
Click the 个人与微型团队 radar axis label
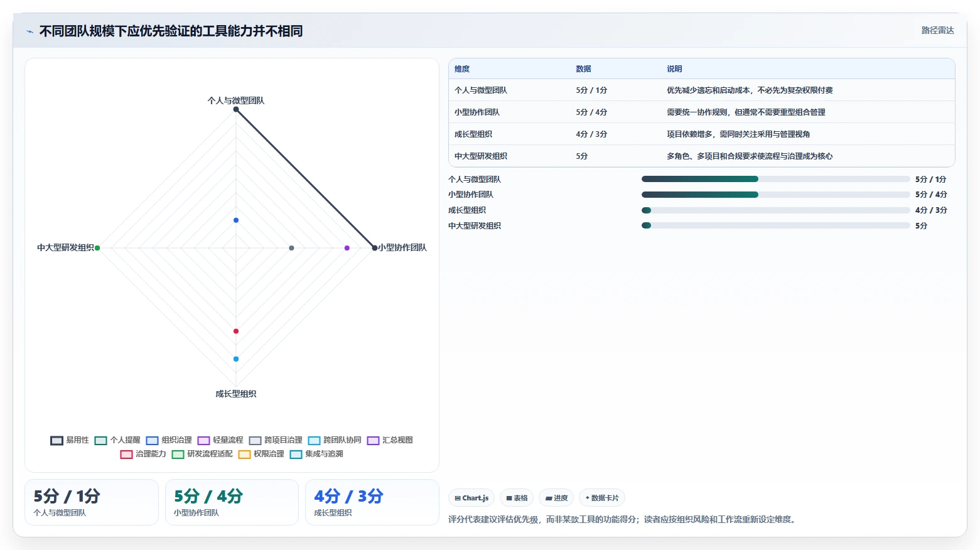[236, 100]
